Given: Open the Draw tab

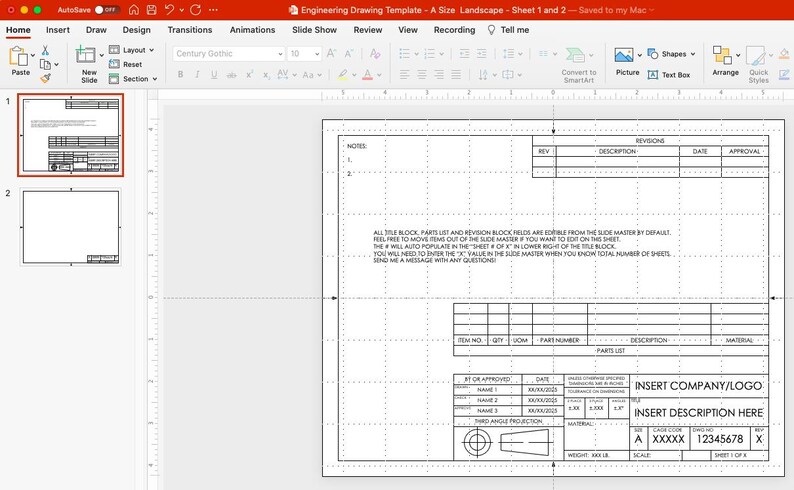Looking at the screenshot, I should [x=96, y=30].
